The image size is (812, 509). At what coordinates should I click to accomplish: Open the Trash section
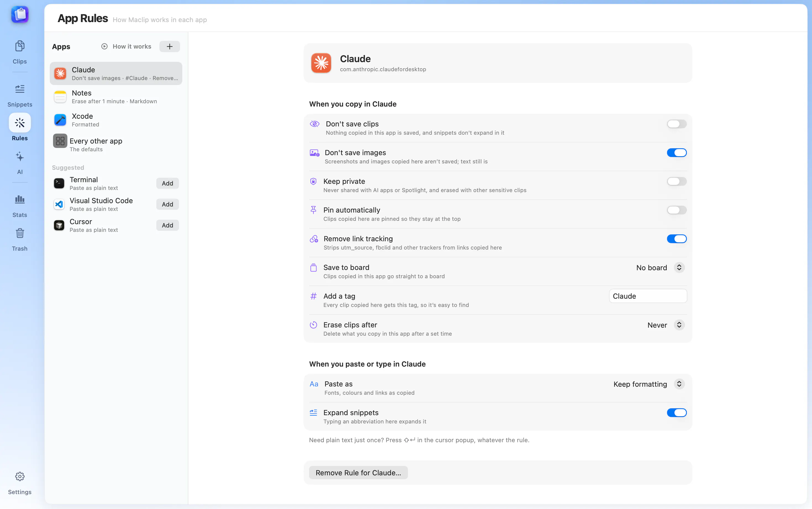[20, 239]
